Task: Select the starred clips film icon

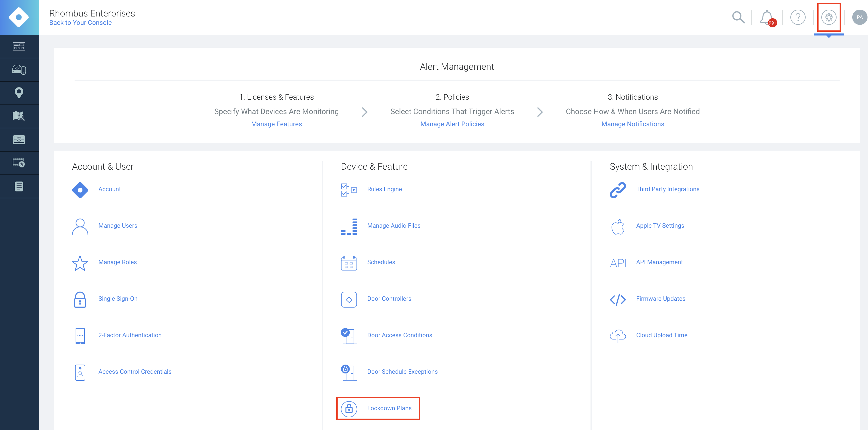Action: (19, 163)
